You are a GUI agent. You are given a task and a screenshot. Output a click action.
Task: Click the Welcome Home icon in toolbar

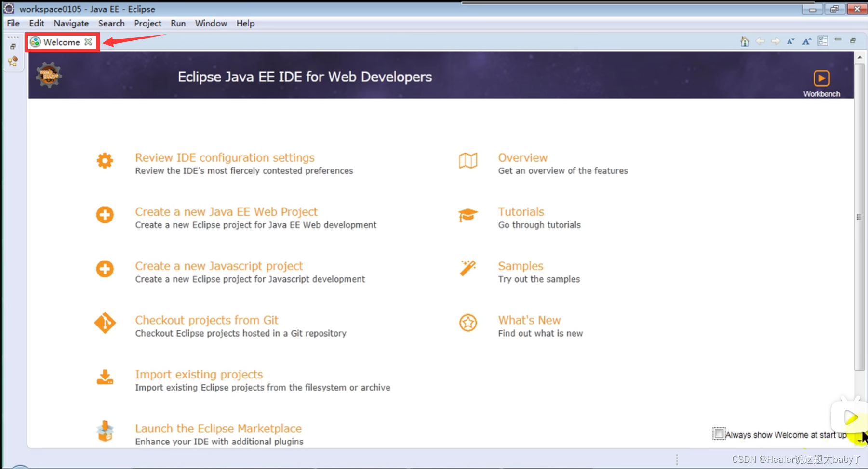click(x=745, y=41)
